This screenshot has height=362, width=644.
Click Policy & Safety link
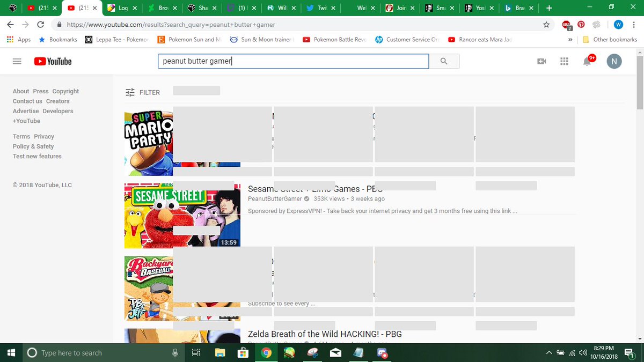(33, 146)
